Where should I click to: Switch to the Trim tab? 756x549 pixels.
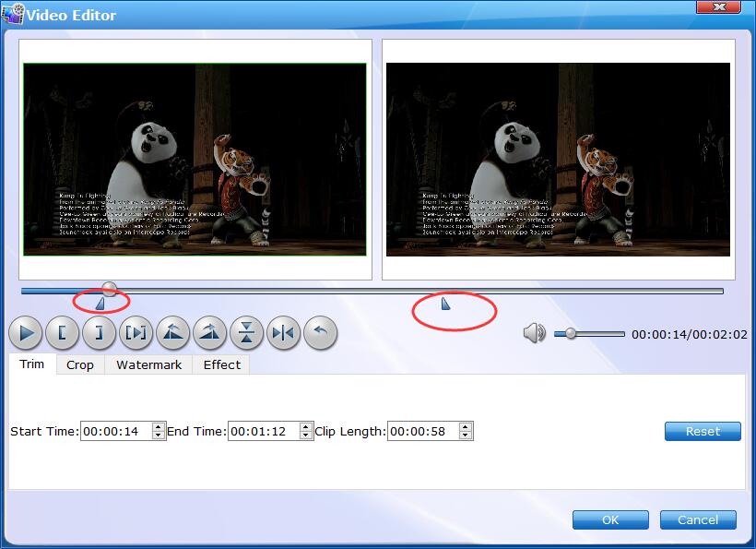[32, 364]
